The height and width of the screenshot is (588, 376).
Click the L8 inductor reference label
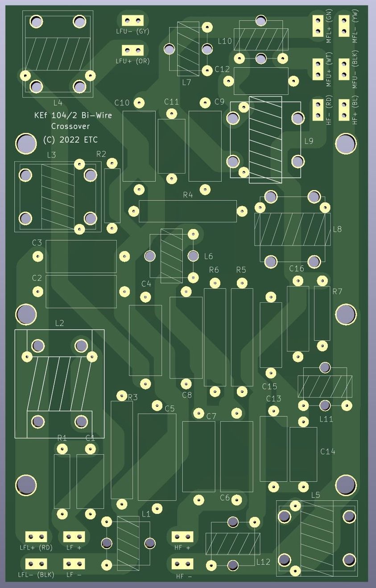point(337,229)
